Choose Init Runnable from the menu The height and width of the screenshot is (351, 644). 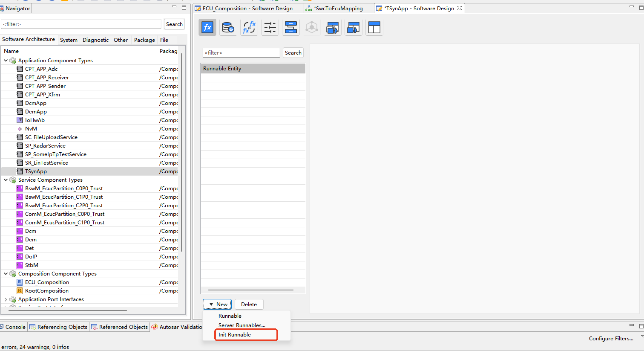coord(235,335)
